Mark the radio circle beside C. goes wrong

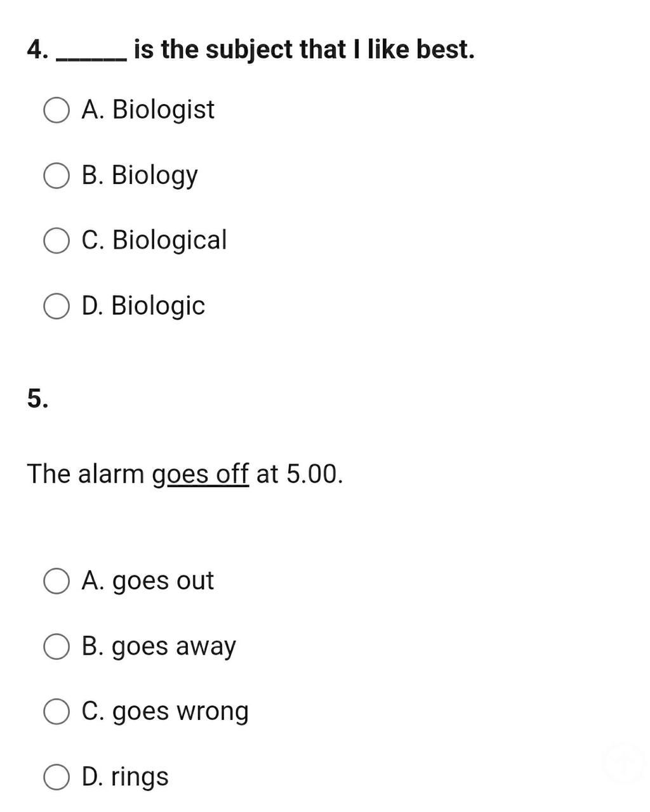tap(56, 712)
